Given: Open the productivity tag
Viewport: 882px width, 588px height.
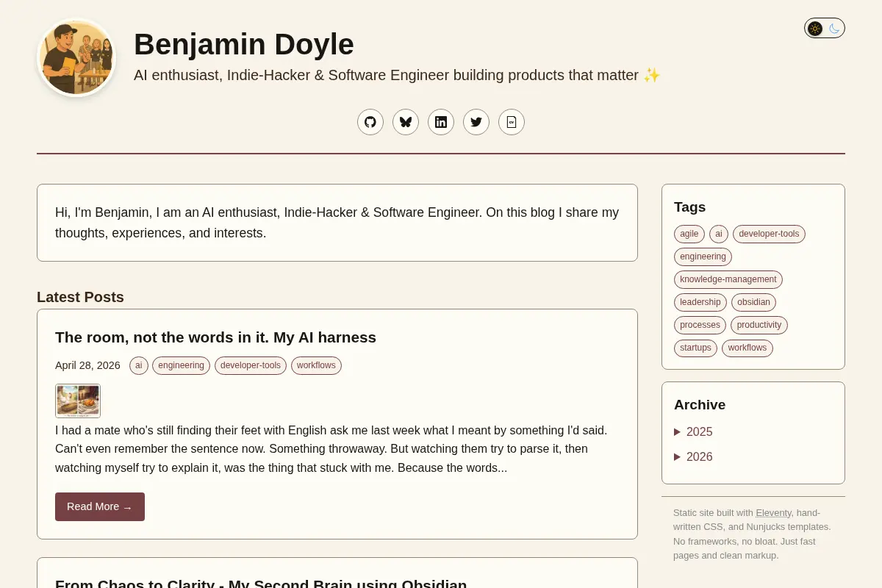Looking at the screenshot, I should [759, 325].
